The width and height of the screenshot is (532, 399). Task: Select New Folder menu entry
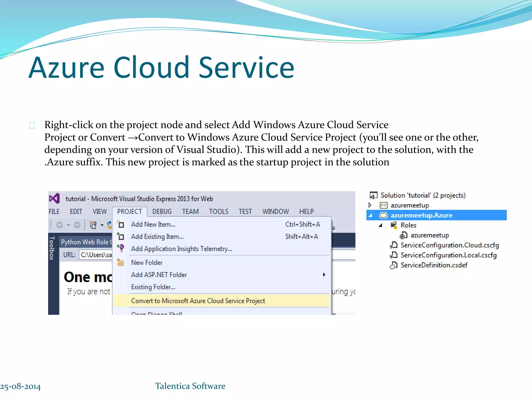point(222,262)
